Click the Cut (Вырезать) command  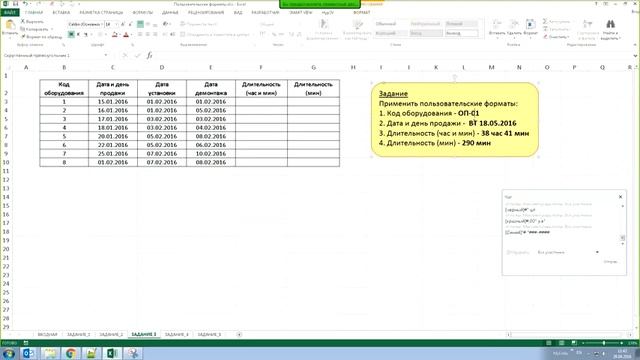coord(32,22)
